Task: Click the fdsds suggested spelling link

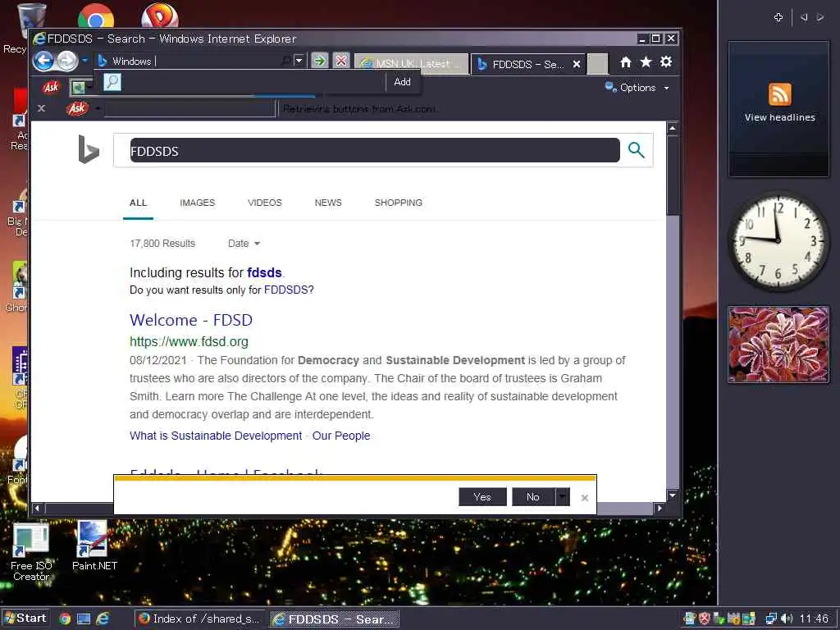Action: 264,272
